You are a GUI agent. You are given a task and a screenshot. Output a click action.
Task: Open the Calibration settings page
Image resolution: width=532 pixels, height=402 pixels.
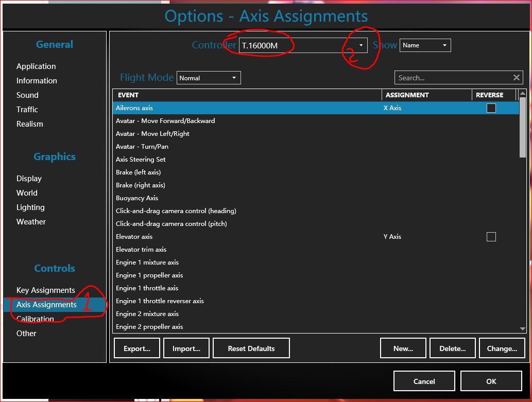(x=35, y=319)
